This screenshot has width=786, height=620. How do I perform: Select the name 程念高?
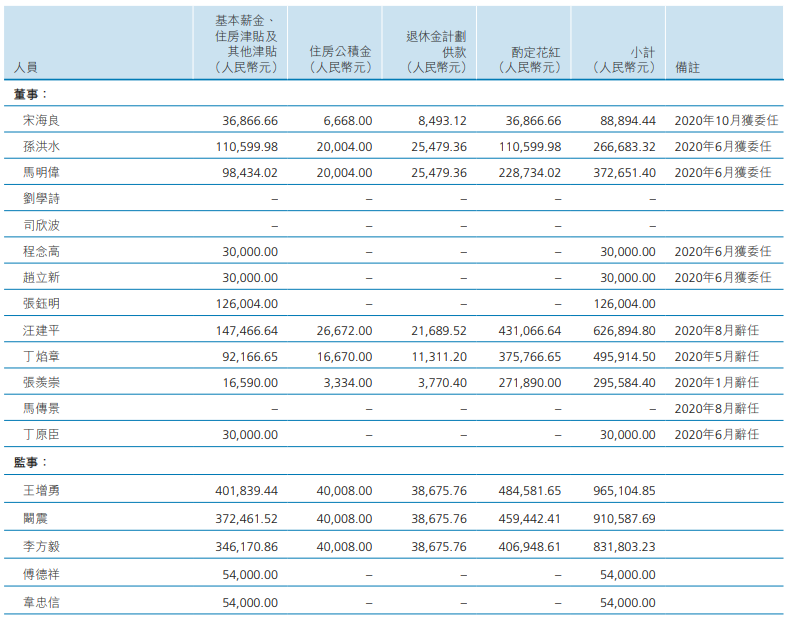click(x=41, y=251)
